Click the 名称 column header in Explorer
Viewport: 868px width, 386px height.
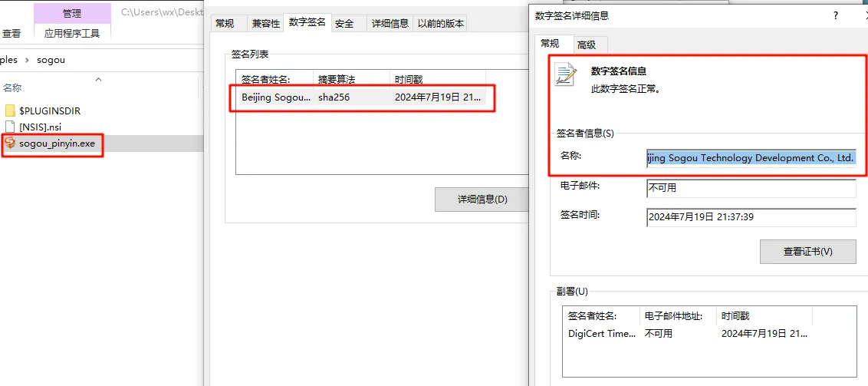click(x=12, y=88)
